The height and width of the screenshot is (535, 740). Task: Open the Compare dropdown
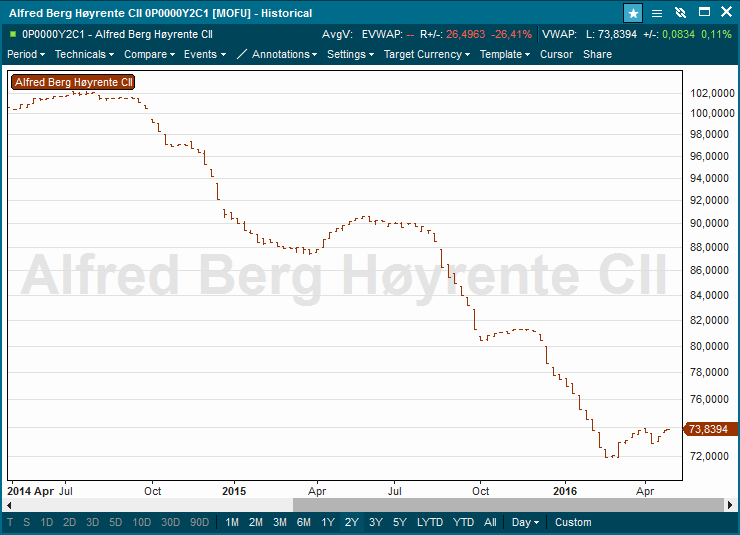coord(149,54)
